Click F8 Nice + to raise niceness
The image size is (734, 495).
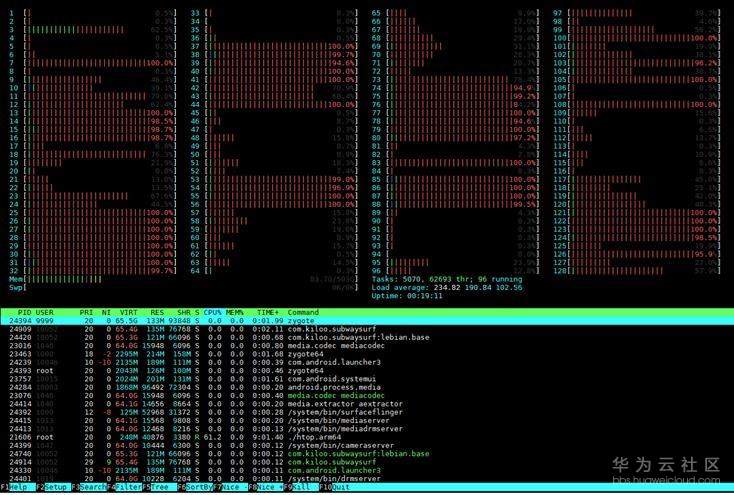pyautogui.click(x=266, y=487)
